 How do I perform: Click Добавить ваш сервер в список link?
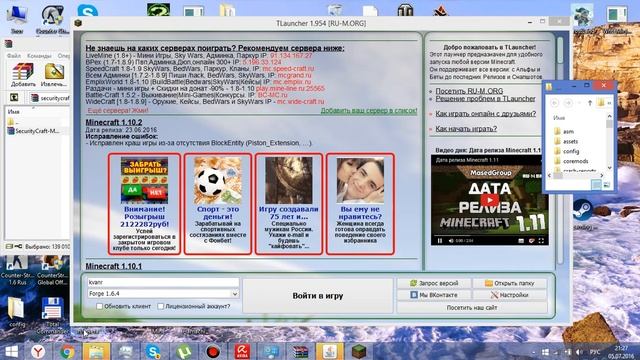(369, 111)
